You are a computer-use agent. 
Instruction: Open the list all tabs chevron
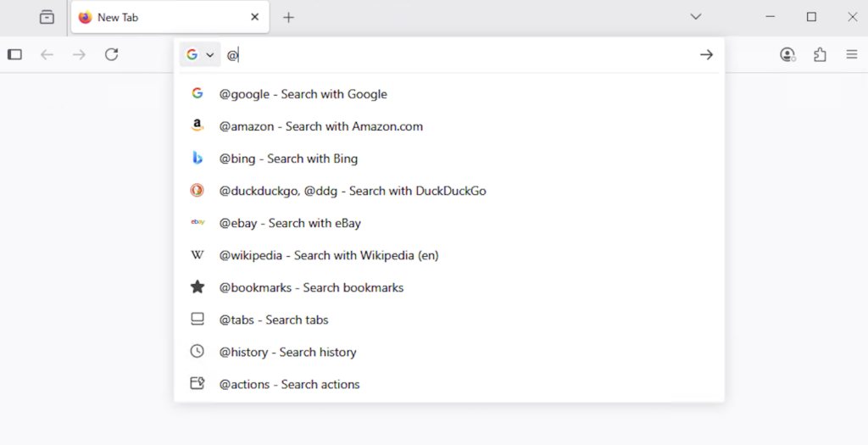pyautogui.click(x=695, y=17)
